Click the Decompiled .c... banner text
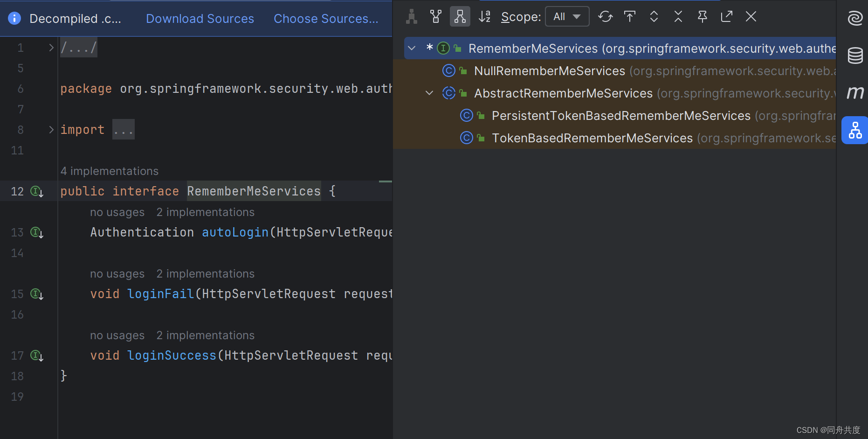868x439 pixels. pyautogui.click(x=75, y=19)
